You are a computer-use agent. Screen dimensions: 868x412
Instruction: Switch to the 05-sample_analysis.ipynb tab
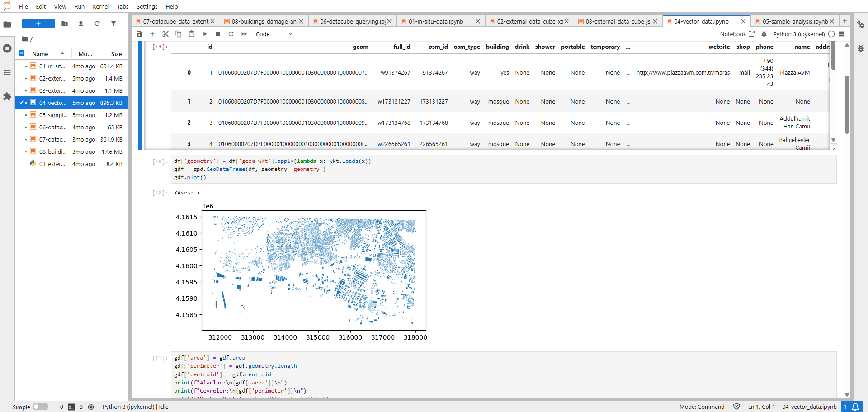point(795,21)
